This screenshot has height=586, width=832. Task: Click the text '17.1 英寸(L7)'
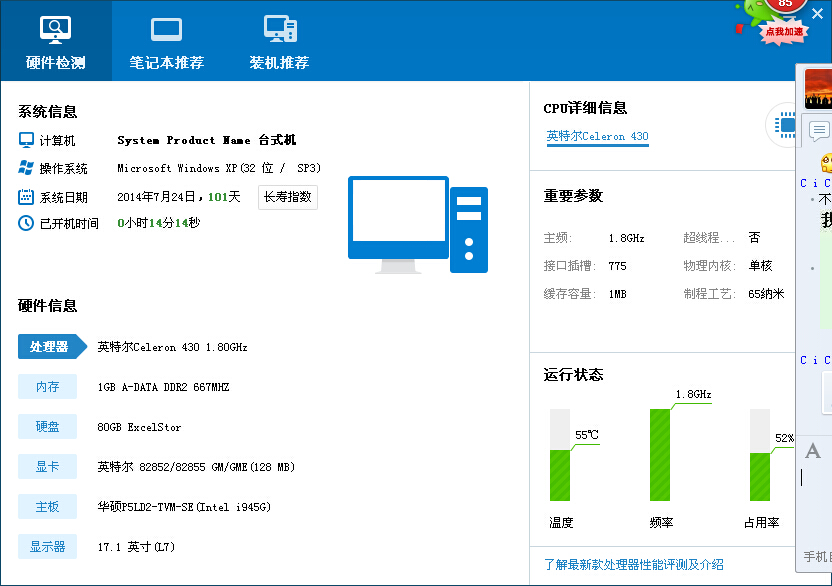pos(136,547)
